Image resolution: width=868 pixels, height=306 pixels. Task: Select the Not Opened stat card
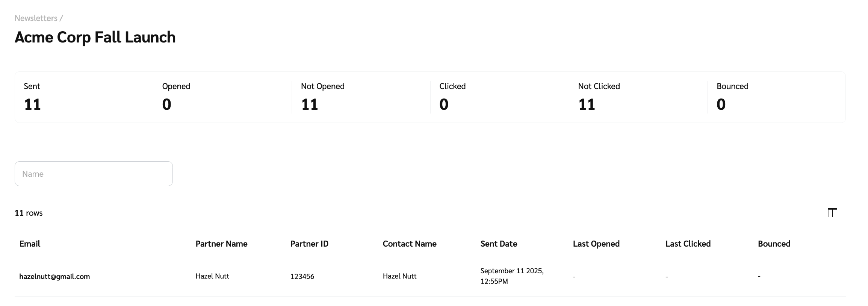361,97
